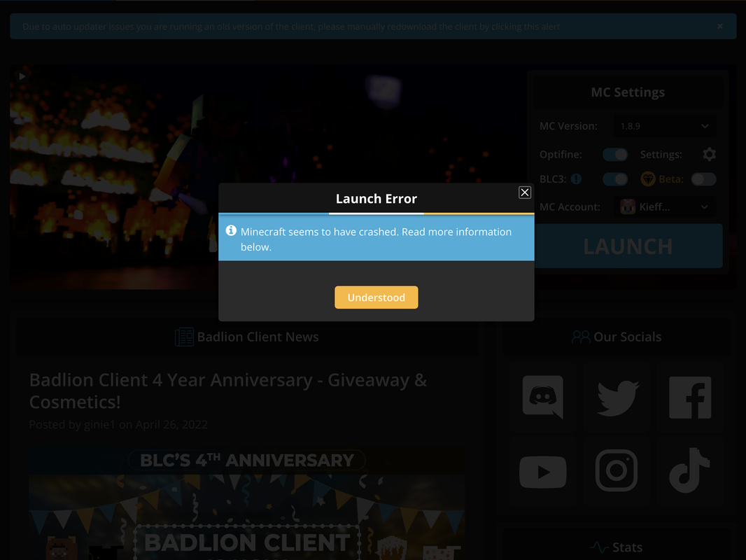Open the Instagram social link
The width and height of the screenshot is (746, 560).
point(617,471)
